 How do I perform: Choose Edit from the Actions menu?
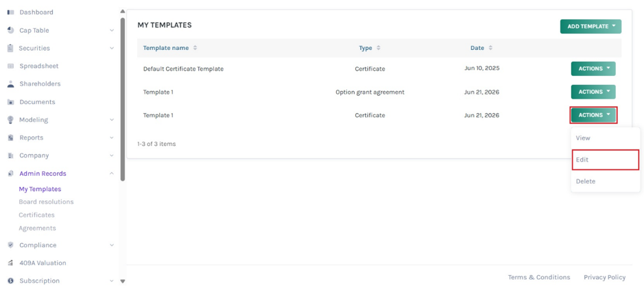tap(606, 160)
